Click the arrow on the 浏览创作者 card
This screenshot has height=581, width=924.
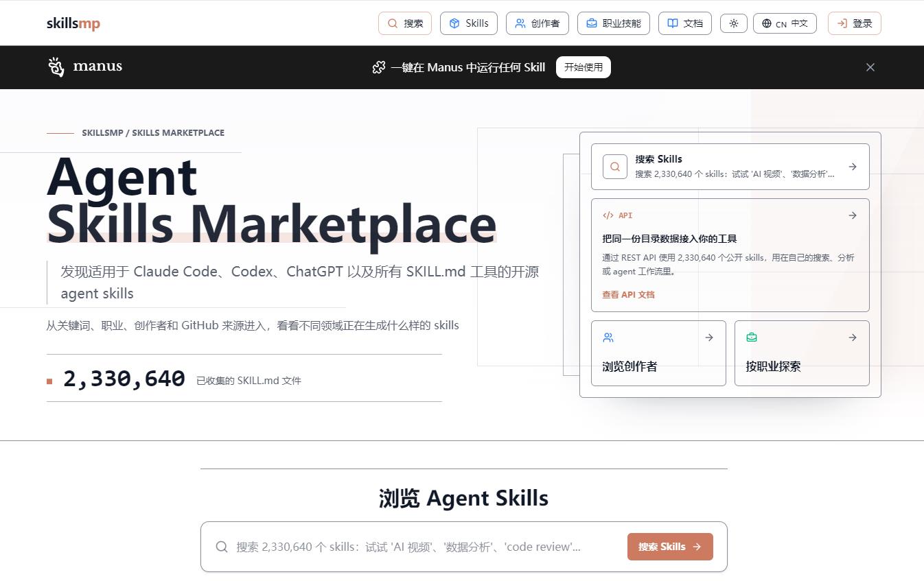709,337
